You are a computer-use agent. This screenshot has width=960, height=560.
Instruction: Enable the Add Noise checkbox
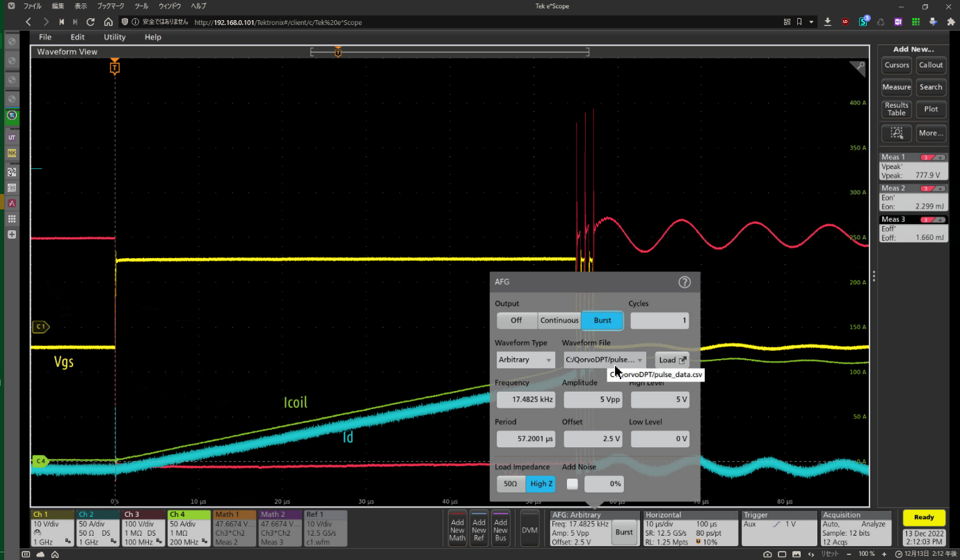pos(572,483)
